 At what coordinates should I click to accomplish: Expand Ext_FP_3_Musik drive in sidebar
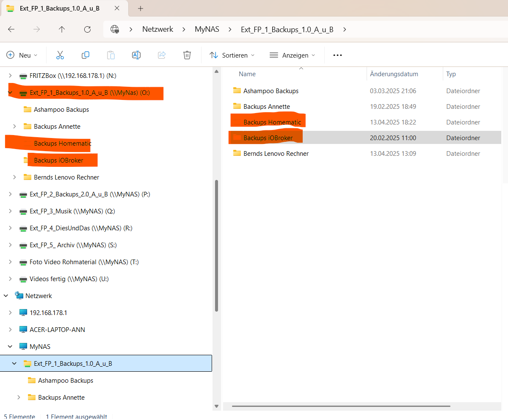coord(11,211)
